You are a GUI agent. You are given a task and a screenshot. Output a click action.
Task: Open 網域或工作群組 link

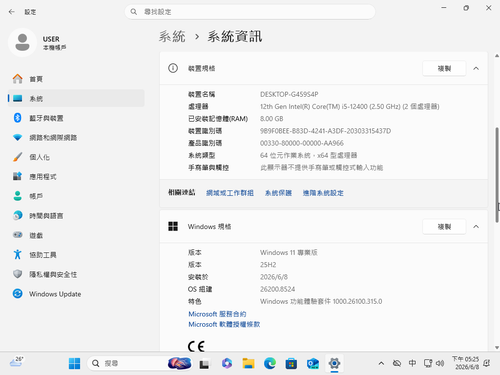(230, 193)
